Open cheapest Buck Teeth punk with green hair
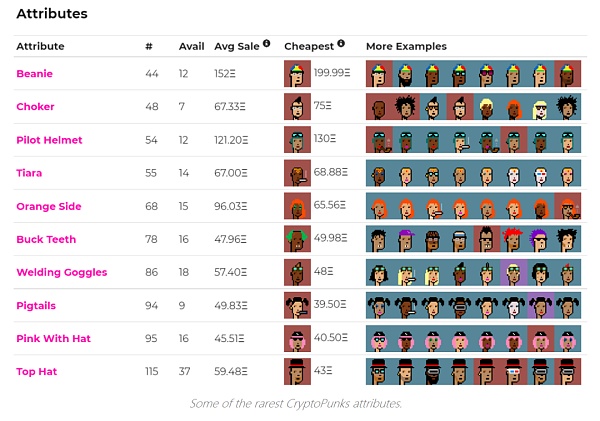The width and height of the screenshot is (600, 421). pyautogui.click(x=297, y=239)
